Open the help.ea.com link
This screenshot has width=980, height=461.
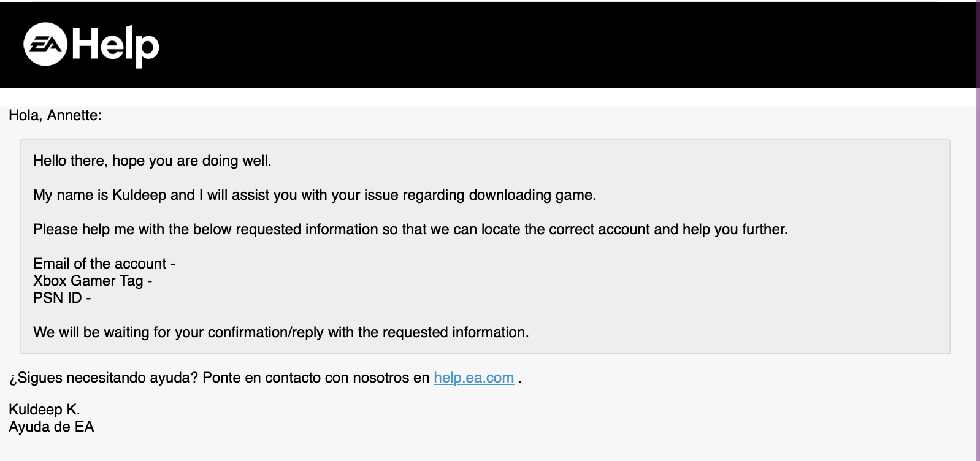(x=474, y=378)
